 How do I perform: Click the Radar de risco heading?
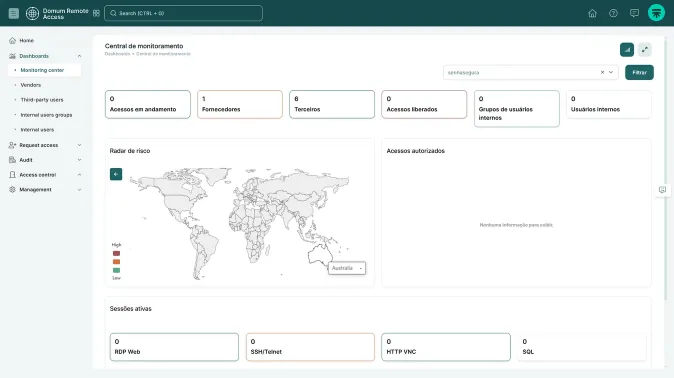pos(130,151)
